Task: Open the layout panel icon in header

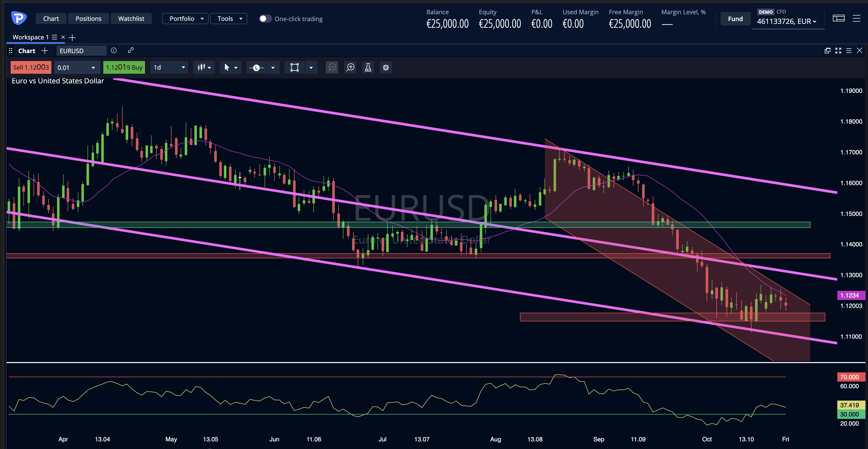Action: click(838, 18)
